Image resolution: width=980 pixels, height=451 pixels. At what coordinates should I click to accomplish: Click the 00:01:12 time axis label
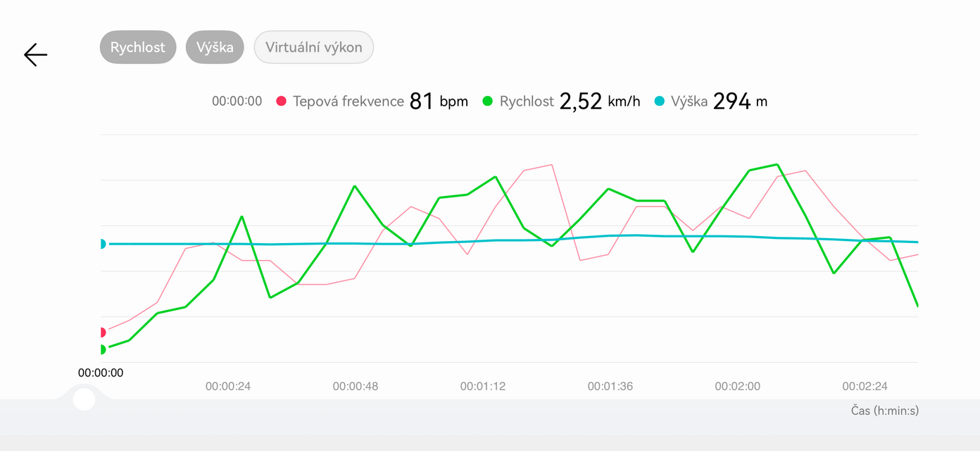[483, 386]
